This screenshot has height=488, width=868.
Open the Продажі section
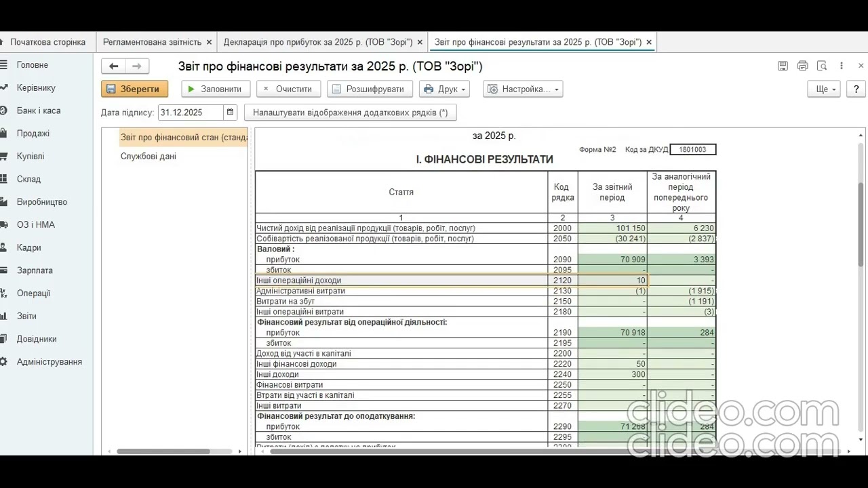click(33, 134)
